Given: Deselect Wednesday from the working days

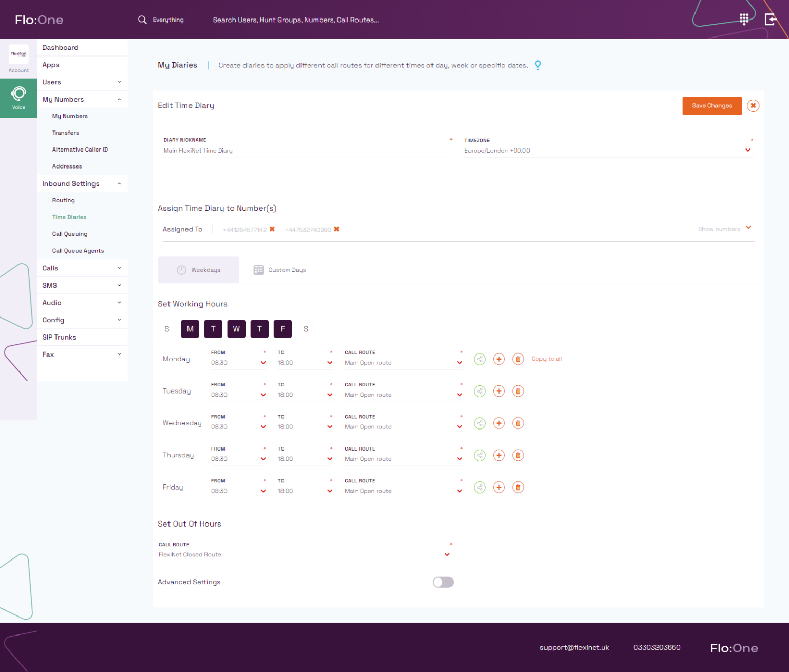Looking at the screenshot, I should click(236, 329).
